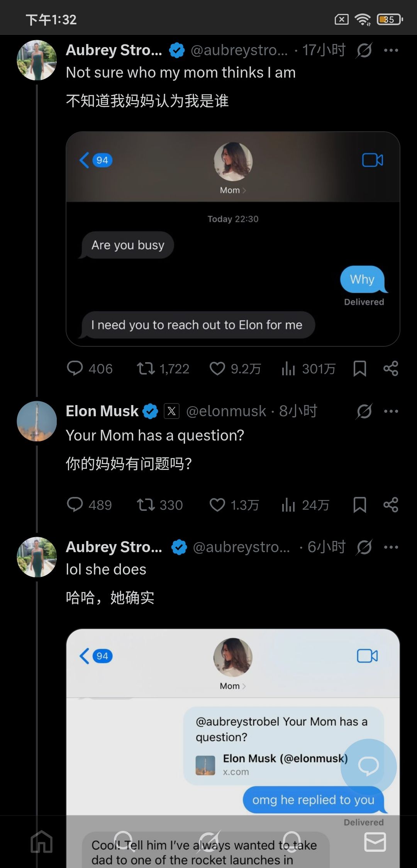
Task: View analytics for Aubrey's 301万 views post
Action: click(288, 369)
